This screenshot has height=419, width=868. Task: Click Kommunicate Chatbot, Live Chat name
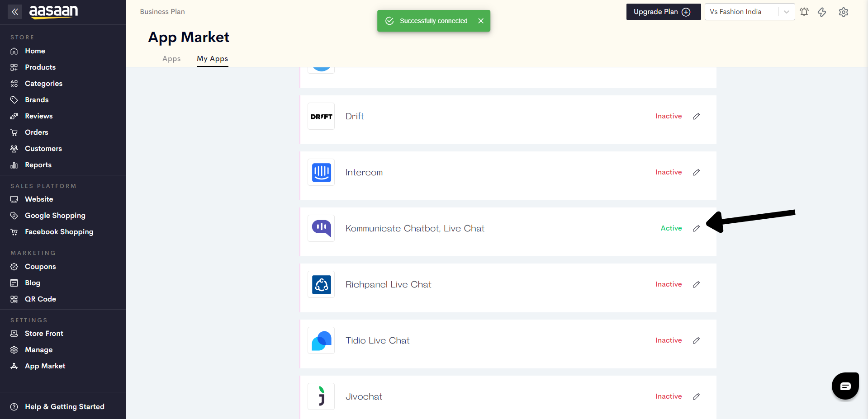415,228
